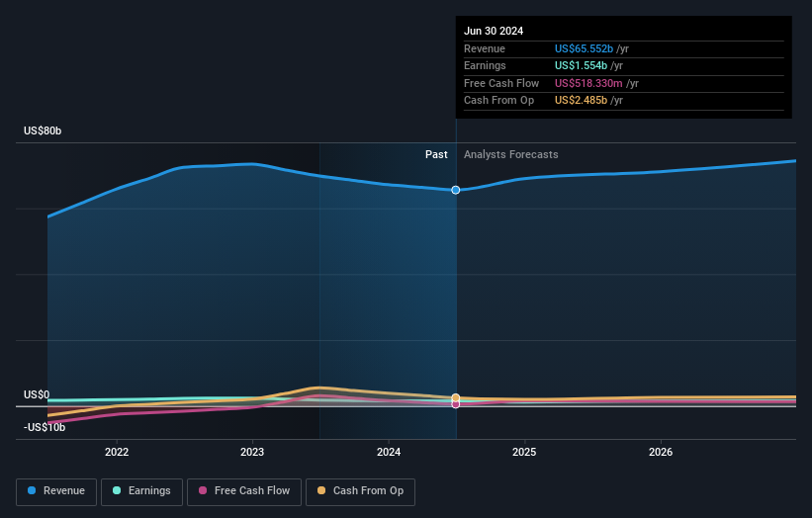Click the orange Cash From Op data point

point(456,397)
